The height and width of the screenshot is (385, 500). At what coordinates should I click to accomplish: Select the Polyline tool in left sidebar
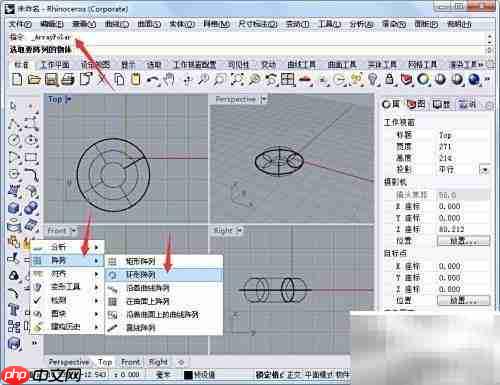pos(14,123)
